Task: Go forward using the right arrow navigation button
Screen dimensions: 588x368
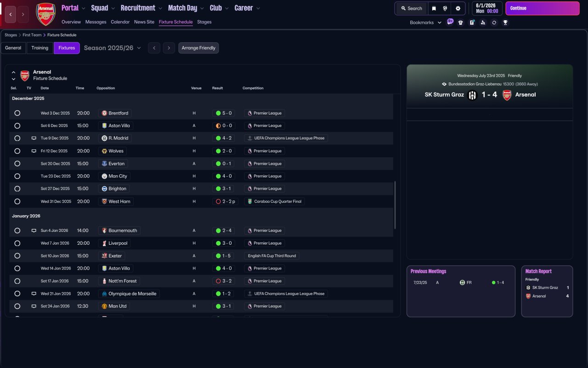Action: tap(23, 14)
